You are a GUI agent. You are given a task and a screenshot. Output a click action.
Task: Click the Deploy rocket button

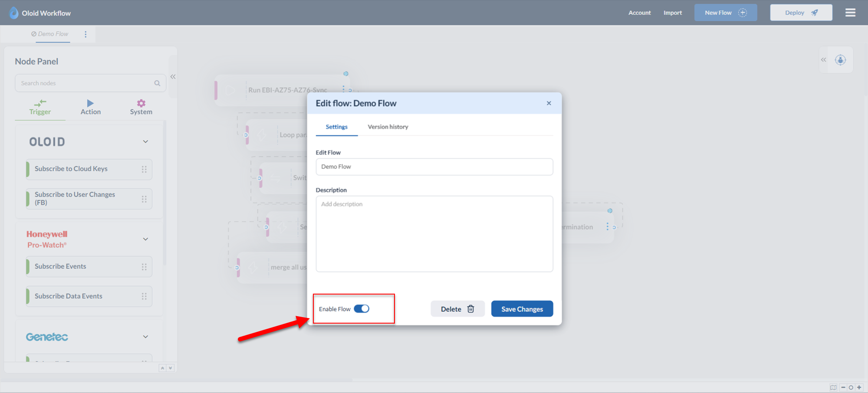click(801, 13)
